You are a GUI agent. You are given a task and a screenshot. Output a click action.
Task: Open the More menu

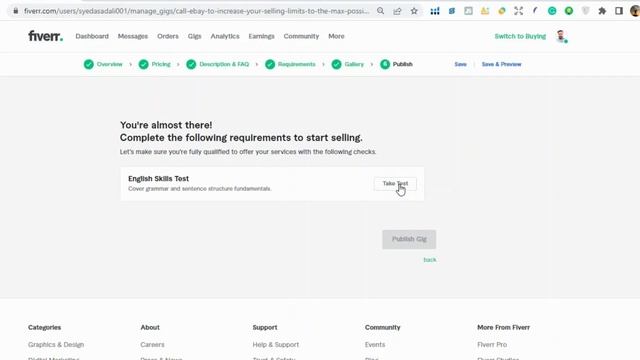[336, 36]
